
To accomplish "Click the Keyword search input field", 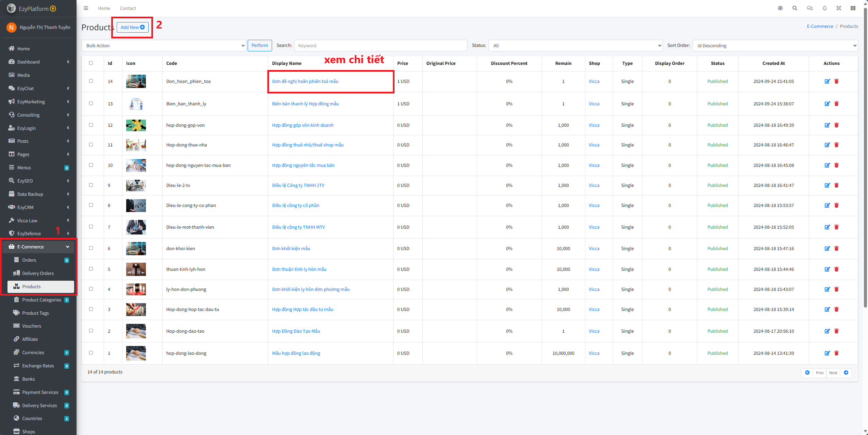I will (x=380, y=46).
